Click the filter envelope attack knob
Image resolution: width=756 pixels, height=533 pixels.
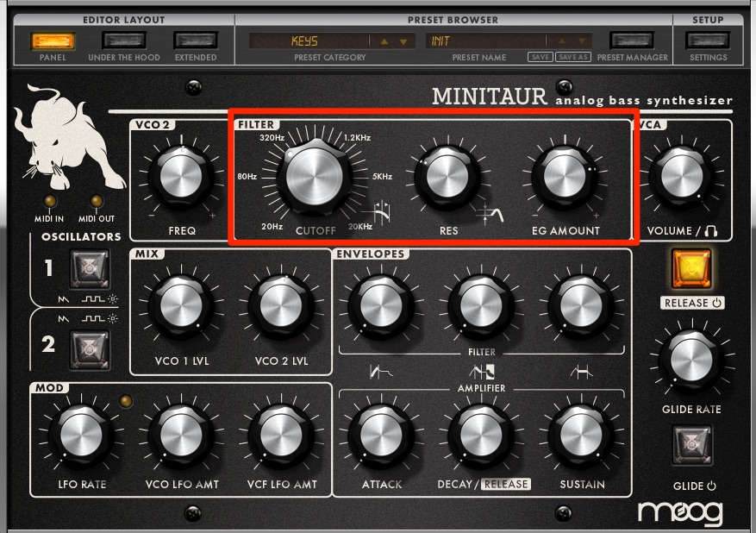(x=381, y=306)
